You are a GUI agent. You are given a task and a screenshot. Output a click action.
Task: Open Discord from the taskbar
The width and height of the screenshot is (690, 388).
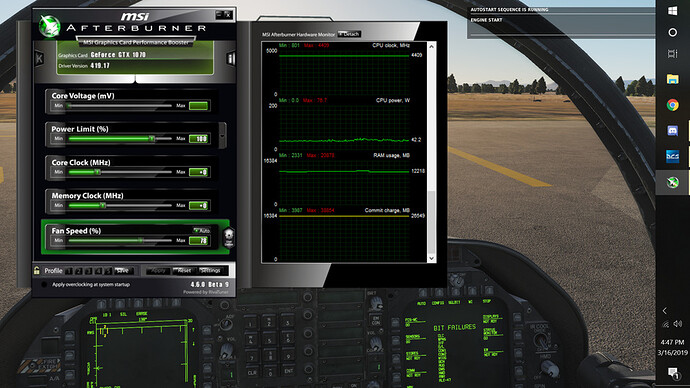click(x=672, y=131)
